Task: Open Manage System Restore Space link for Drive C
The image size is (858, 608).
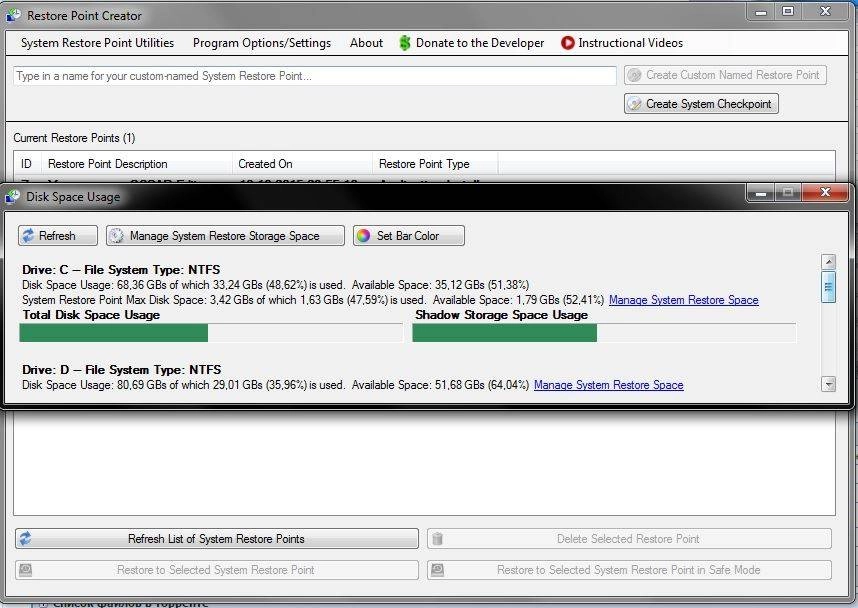Action: coord(683,300)
